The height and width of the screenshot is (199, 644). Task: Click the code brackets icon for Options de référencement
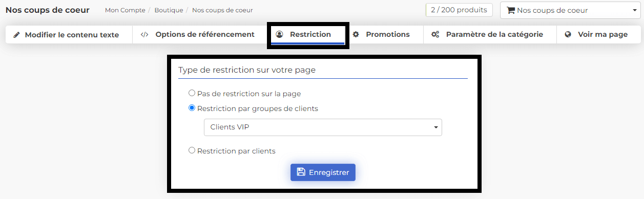click(144, 35)
